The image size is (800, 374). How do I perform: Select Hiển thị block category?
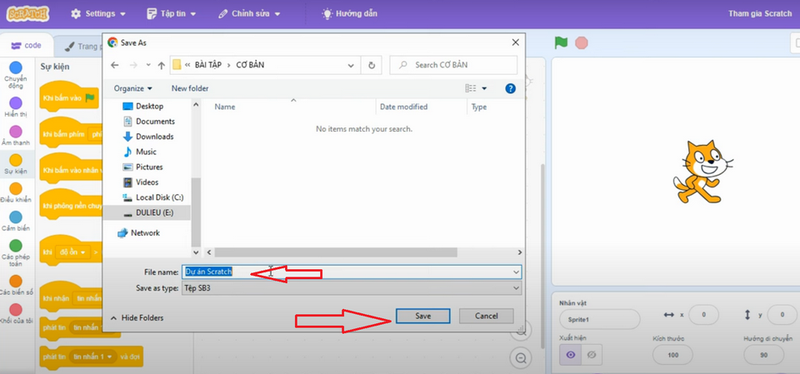pyautogui.click(x=16, y=107)
